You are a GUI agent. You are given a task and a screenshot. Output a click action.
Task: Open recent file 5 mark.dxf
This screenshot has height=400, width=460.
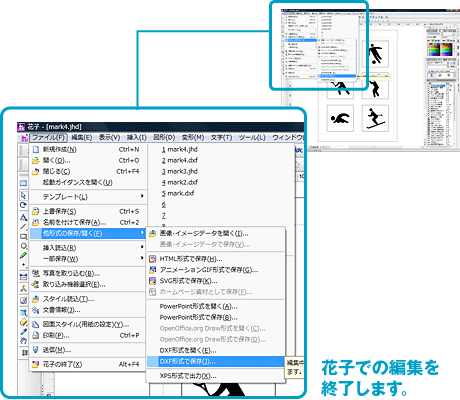[x=178, y=193]
